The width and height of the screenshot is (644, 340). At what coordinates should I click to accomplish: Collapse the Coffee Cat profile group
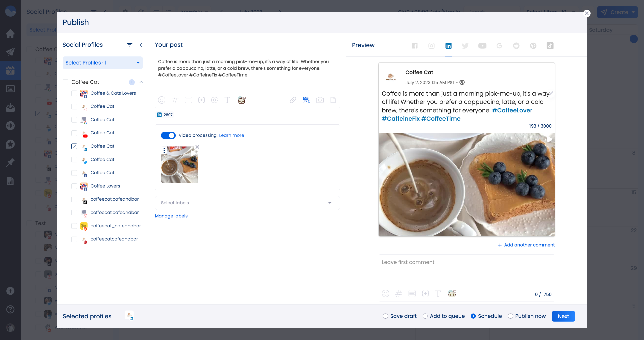pos(141,82)
